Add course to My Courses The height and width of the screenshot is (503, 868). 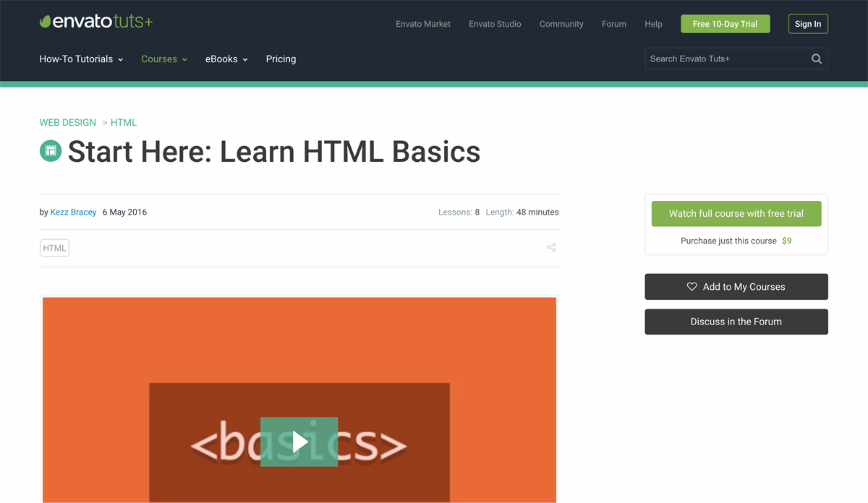(x=736, y=287)
